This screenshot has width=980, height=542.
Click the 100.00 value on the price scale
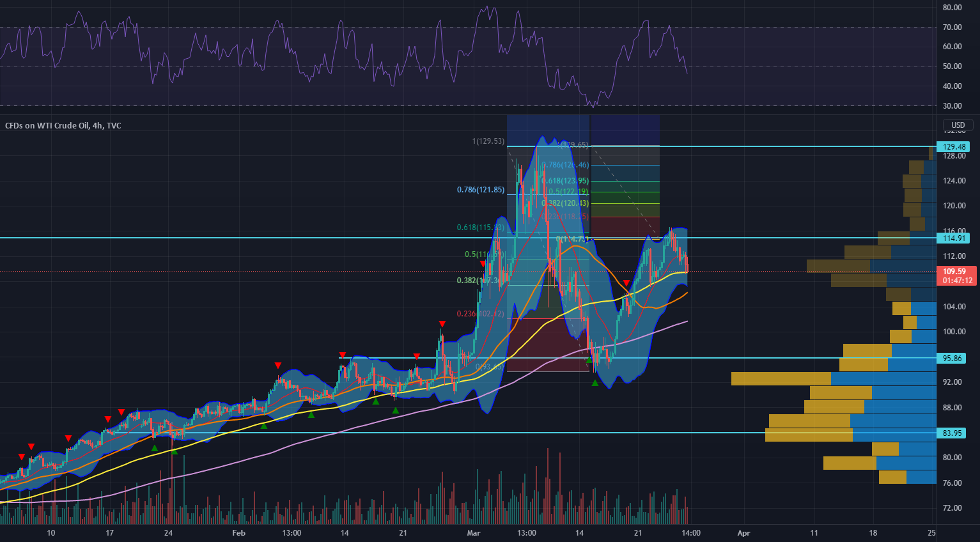[x=954, y=332]
